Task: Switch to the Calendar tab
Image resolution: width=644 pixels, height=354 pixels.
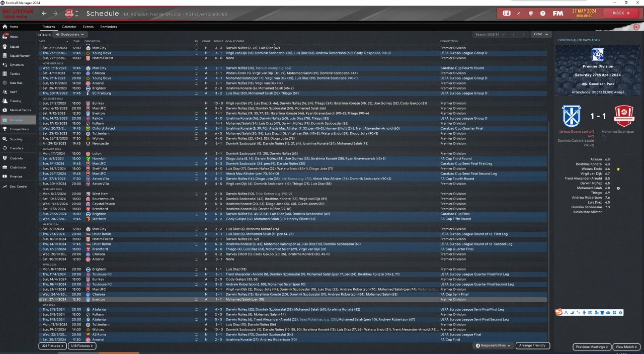Action: 69,27
